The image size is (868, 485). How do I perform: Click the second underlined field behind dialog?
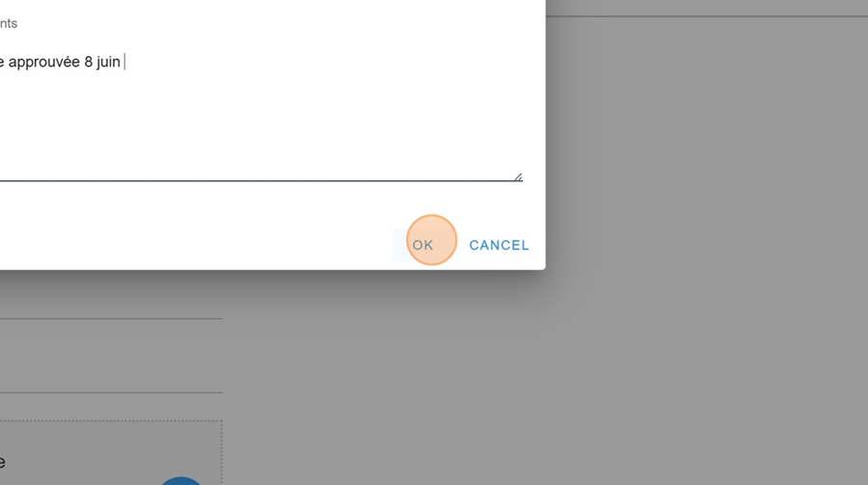pos(111,376)
